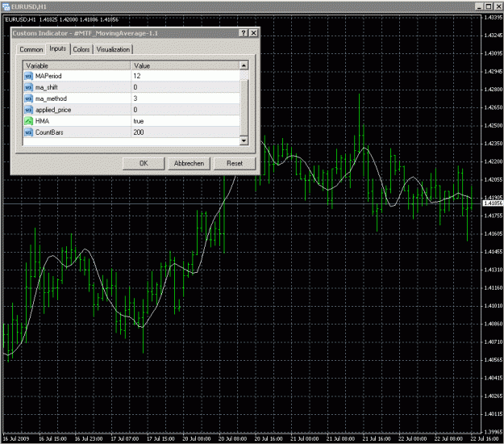
Task: Close the Custom Indicator dialog
Action: point(253,33)
